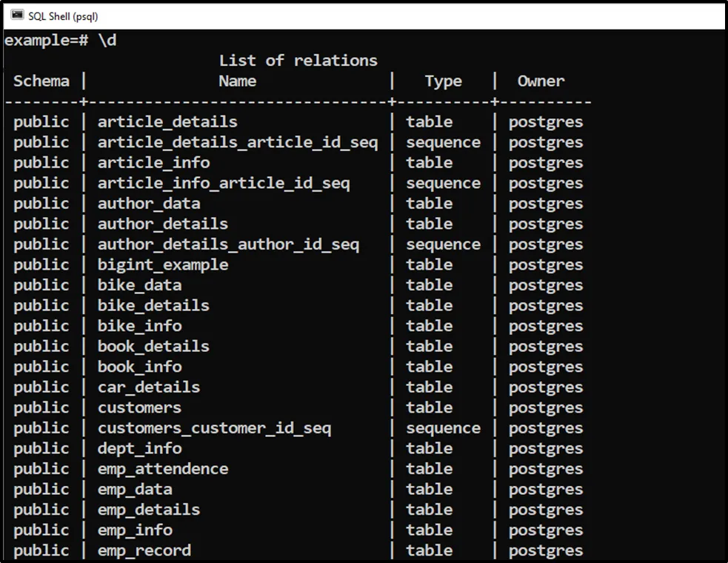Image resolution: width=728 pixels, height=563 pixels.
Task: Click the List of relations heading
Action: tap(298, 61)
